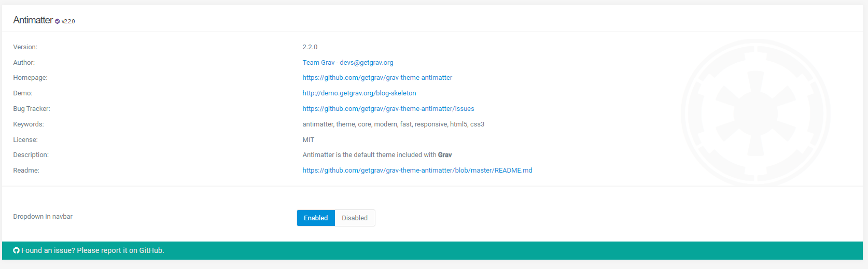Click the 'Version:' label
868x269 pixels.
25,47
